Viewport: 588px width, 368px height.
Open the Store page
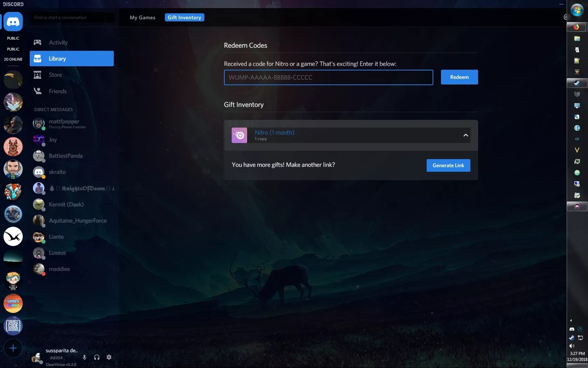pos(72,75)
